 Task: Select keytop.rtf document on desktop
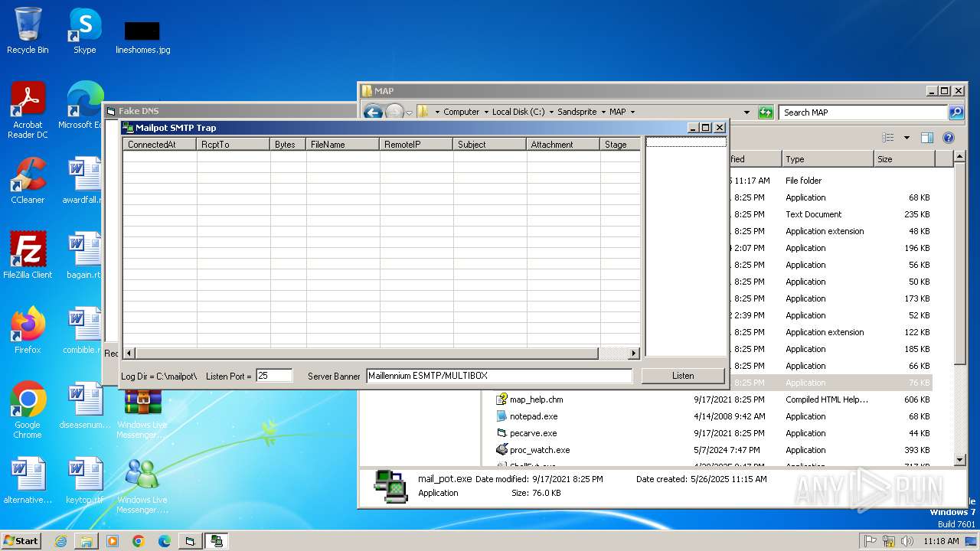pos(84,481)
